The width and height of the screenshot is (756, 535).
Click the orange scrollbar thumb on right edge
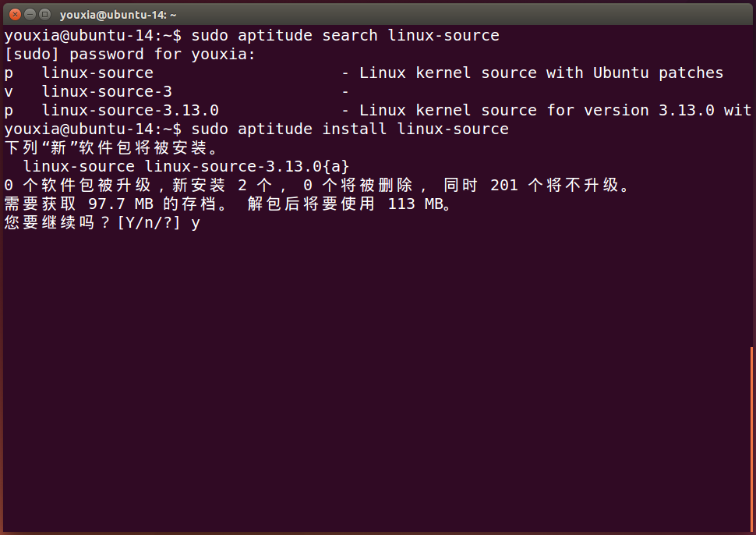click(751, 439)
